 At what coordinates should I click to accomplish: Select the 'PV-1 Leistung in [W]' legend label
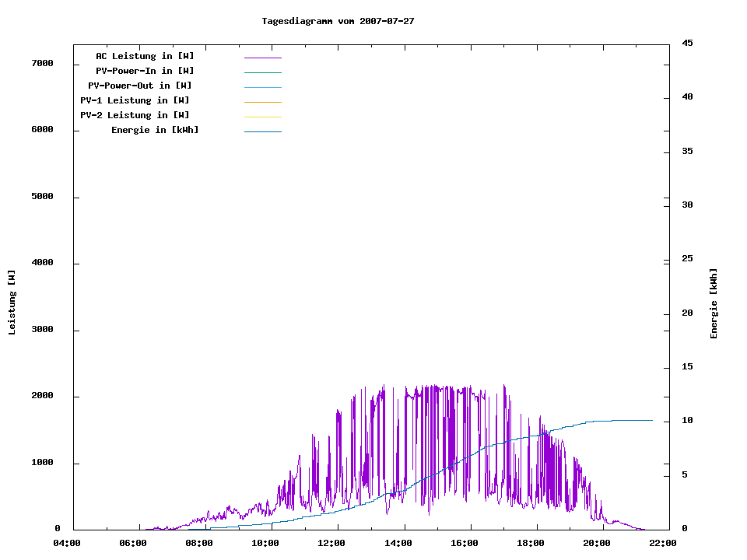tap(135, 100)
